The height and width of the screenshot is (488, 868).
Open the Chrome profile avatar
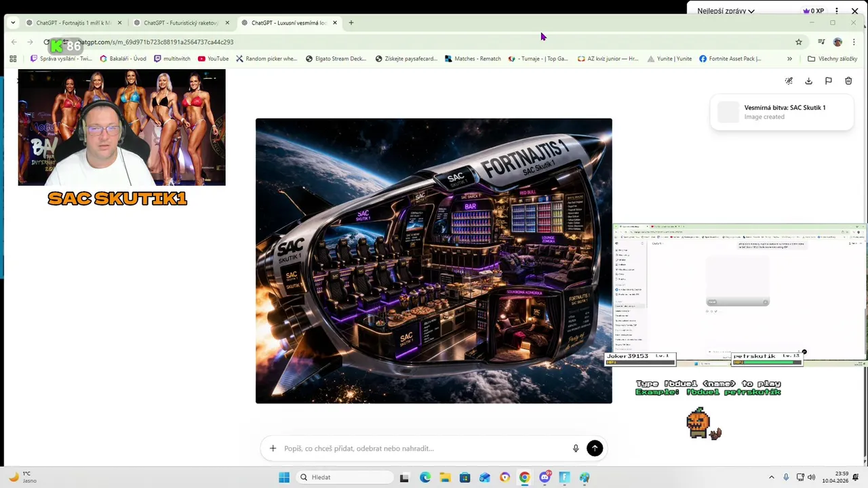pyautogui.click(x=837, y=42)
